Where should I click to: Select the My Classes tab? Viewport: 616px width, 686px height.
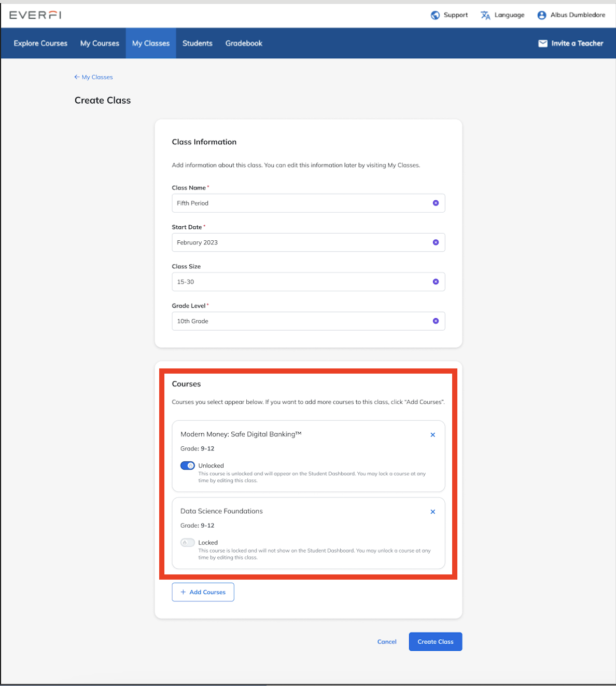click(151, 44)
